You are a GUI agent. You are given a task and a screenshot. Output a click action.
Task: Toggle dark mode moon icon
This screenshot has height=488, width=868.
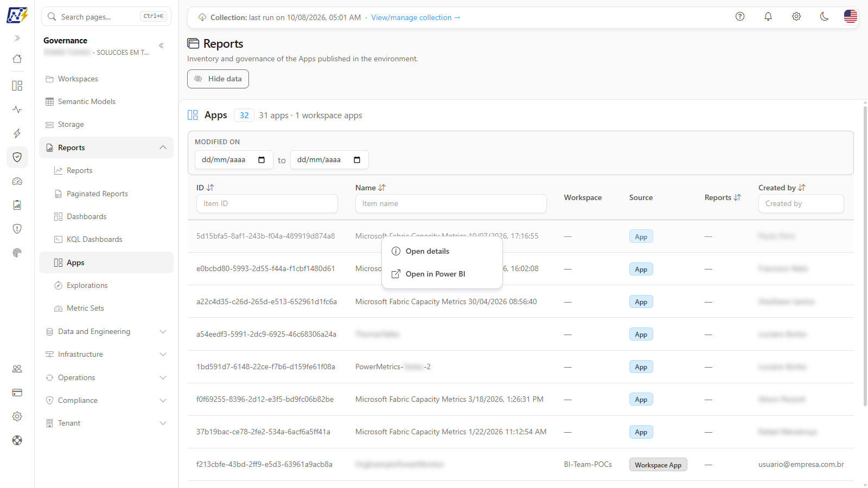[x=825, y=16]
